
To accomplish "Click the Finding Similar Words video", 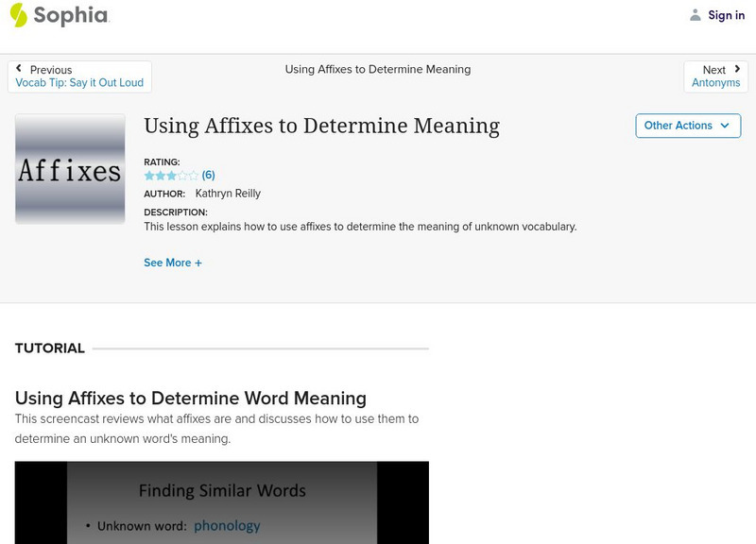I will 221,502.
